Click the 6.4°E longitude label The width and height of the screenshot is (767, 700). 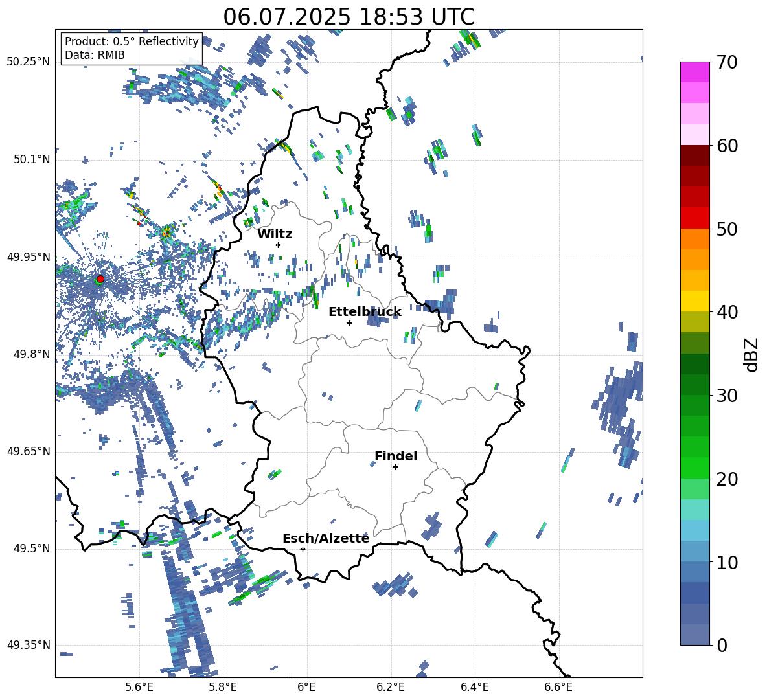pos(474,688)
